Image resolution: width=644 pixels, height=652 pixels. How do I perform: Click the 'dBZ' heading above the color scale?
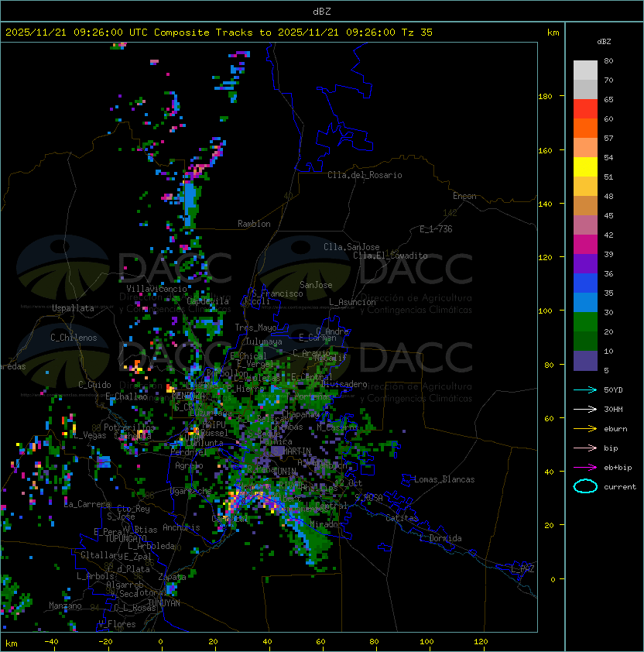coord(604,42)
